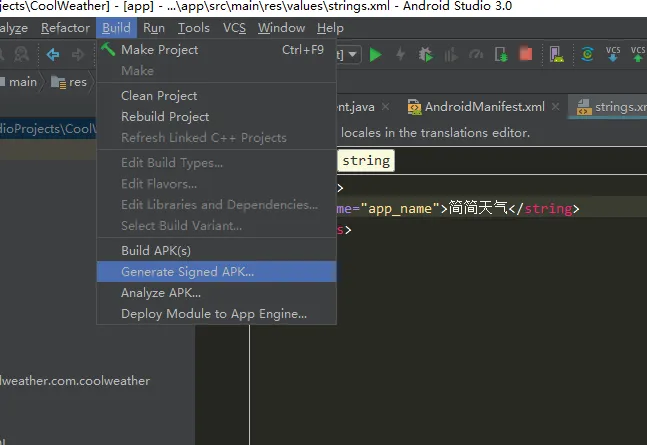Open the Help menu
This screenshot has width=647, height=445.
(330, 28)
